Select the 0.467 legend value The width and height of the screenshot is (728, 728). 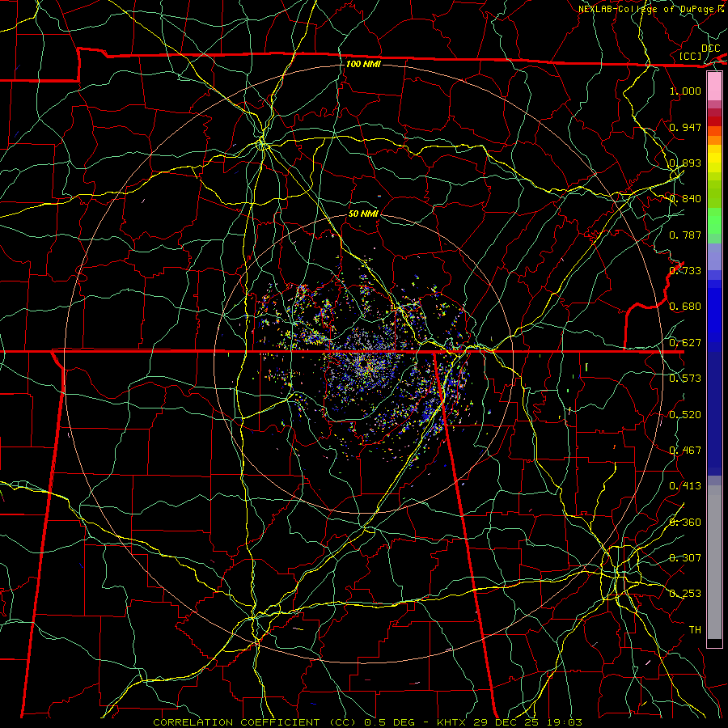pos(685,451)
